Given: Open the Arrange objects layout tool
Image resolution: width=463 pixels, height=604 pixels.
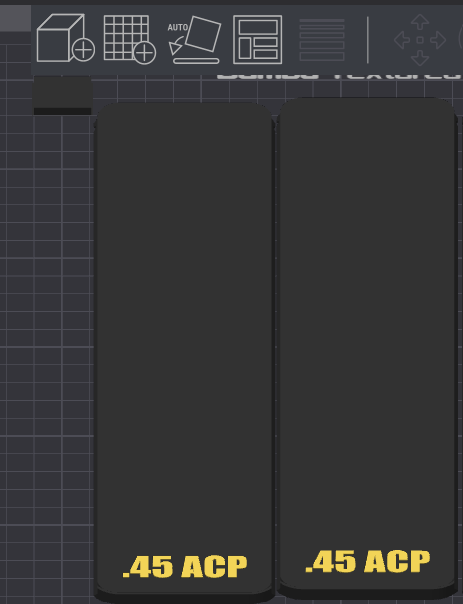Looking at the screenshot, I should click(x=258, y=39).
